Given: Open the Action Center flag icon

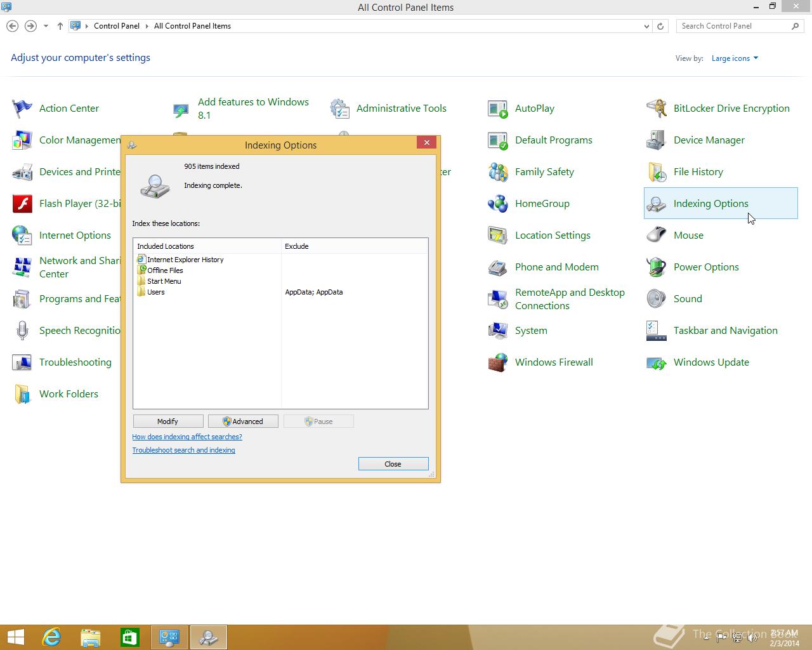Looking at the screenshot, I should click(22, 109).
